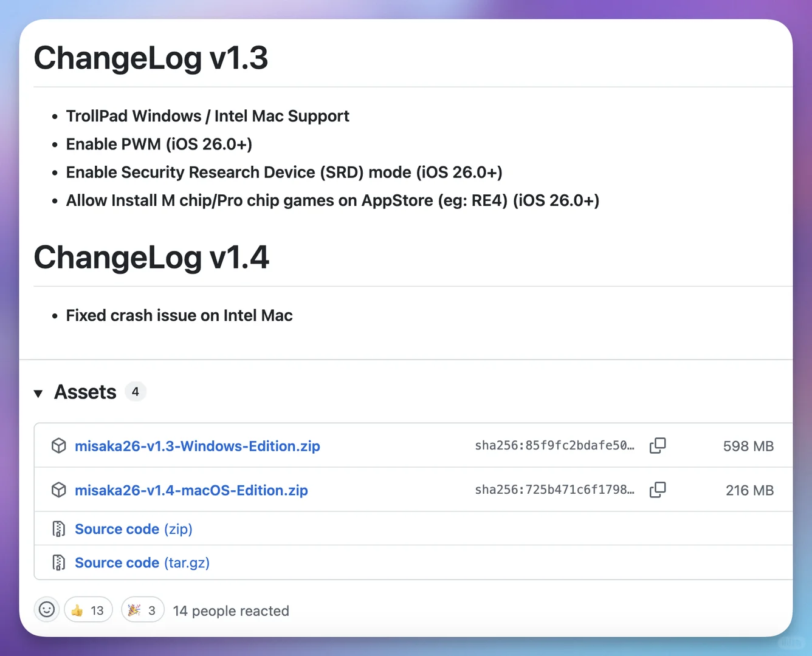Toggle the party popper reaction with 3
Viewport: 812px width, 656px height.
coord(143,610)
